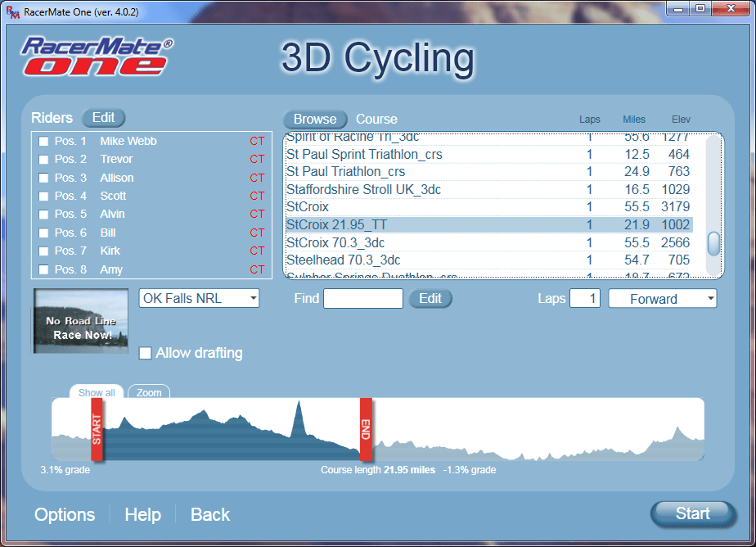Open Options from the bottom menu

pos(65,514)
